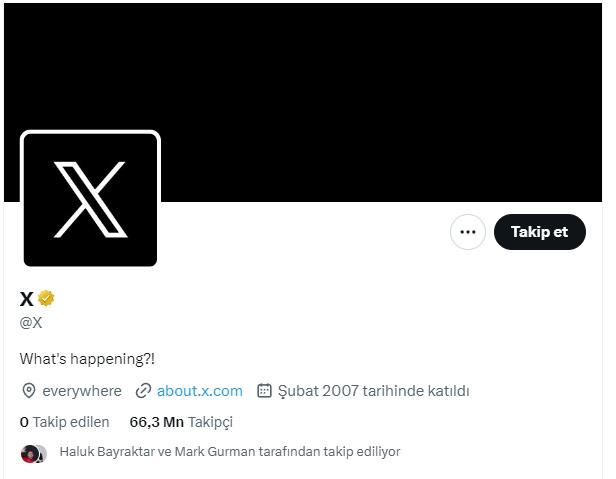Viewport: 616px width, 479px height.
Task: Click the Şubat 2007 tarihinde katıldı text
Action: coord(374,391)
